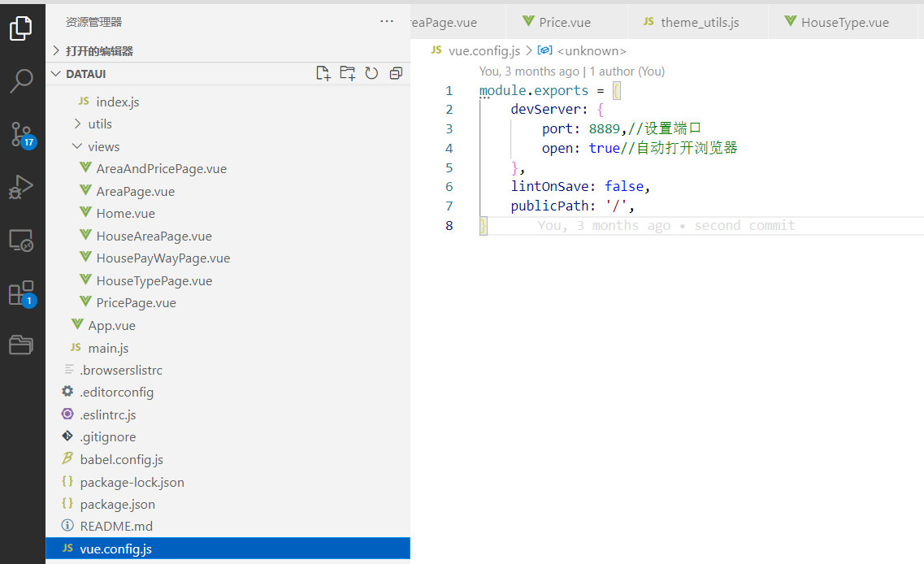Click the New File icon in DATAUI header
This screenshot has height=564, width=924.
pos(323,73)
